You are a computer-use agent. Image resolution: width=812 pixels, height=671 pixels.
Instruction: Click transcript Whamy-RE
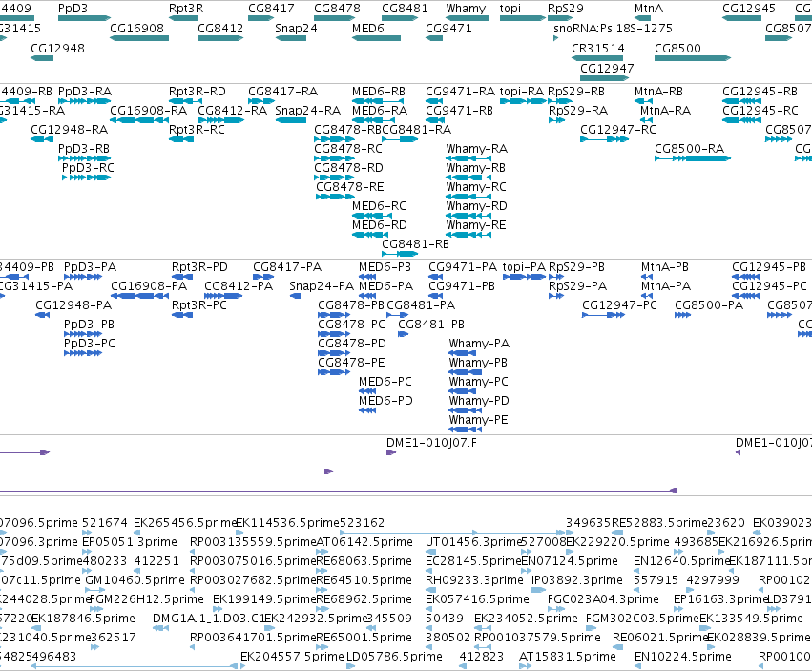[x=468, y=235]
